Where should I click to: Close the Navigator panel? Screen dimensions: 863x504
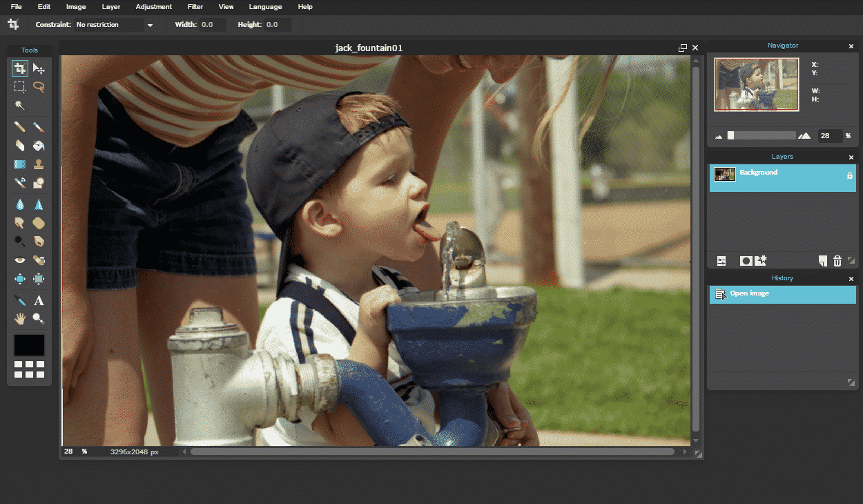[x=851, y=46]
